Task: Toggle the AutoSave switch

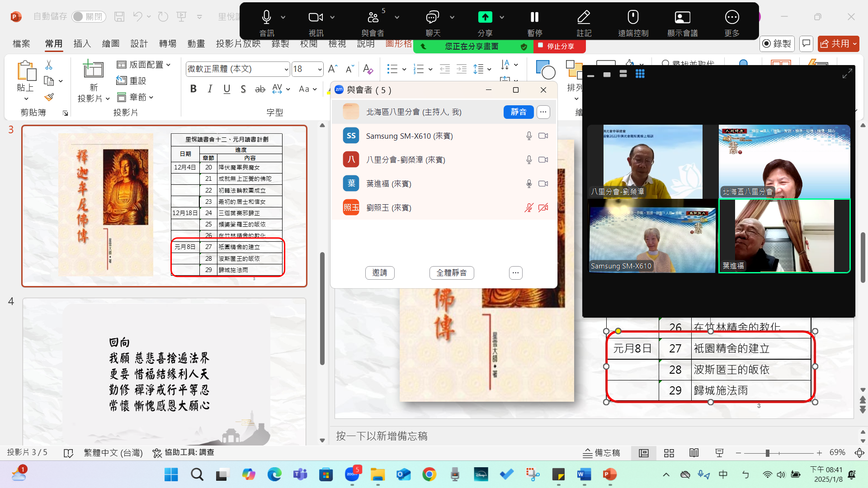Action: pyautogui.click(x=89, y=17)
